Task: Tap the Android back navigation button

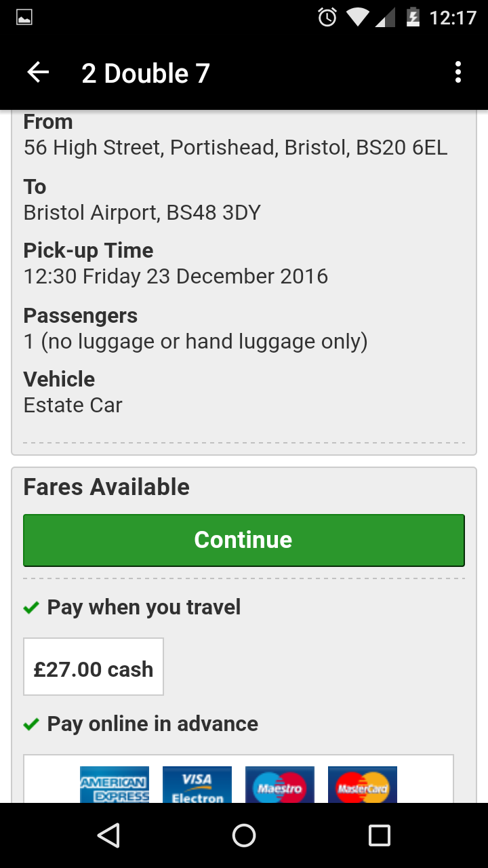Action: coord(108,835)
